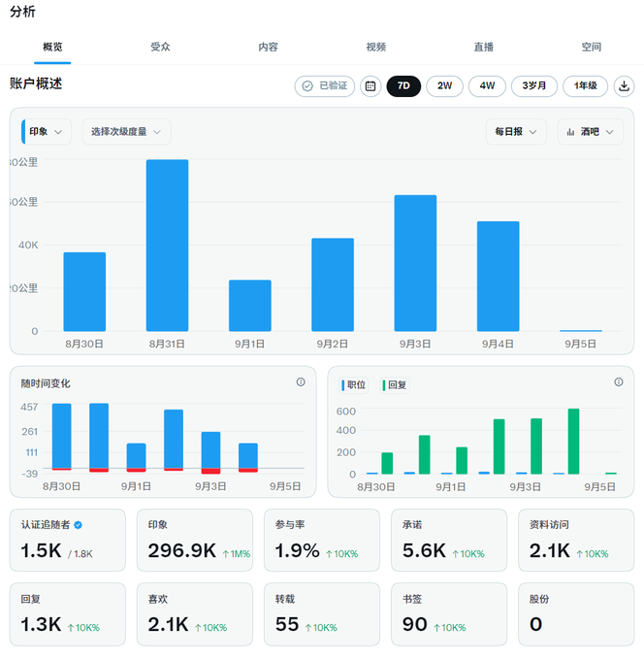Select the 4W time range

pyautogui.click(x=487, y=86)
